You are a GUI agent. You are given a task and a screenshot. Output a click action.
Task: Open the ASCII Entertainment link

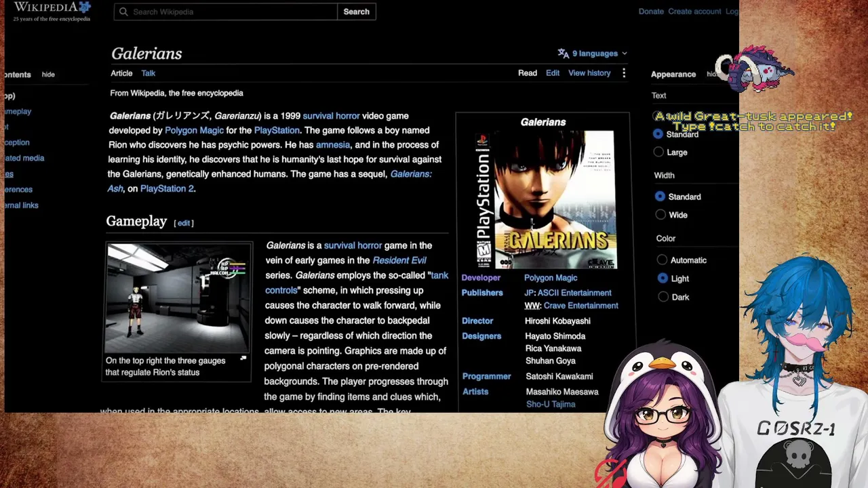pos(574,293)
